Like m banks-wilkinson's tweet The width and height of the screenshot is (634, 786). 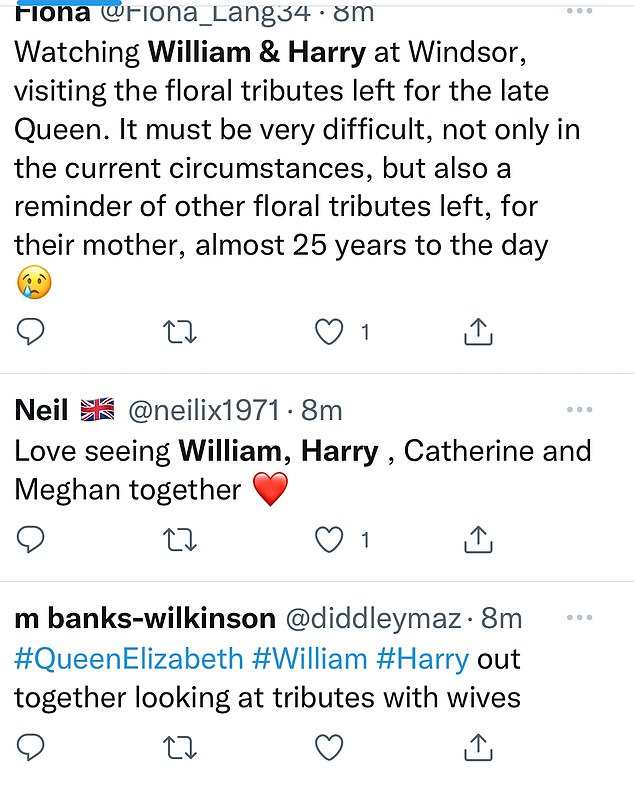pyautogui.click(x=329, y=746)
